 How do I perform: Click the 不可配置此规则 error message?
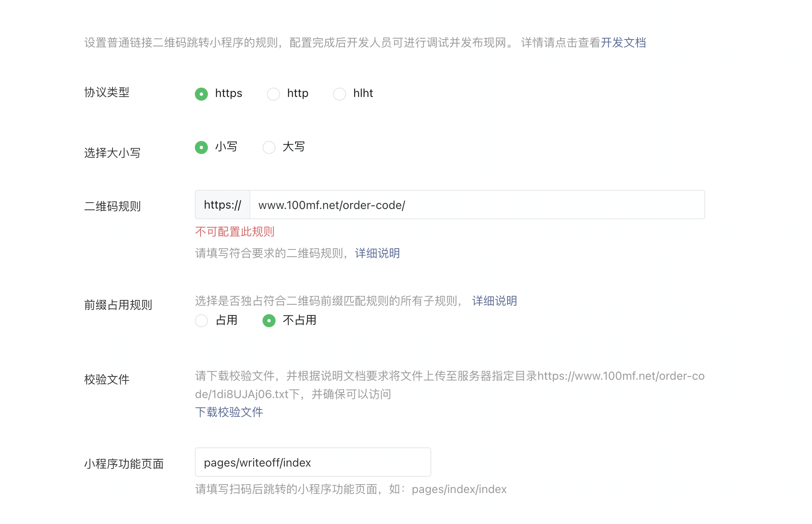(x=235, y=232)
